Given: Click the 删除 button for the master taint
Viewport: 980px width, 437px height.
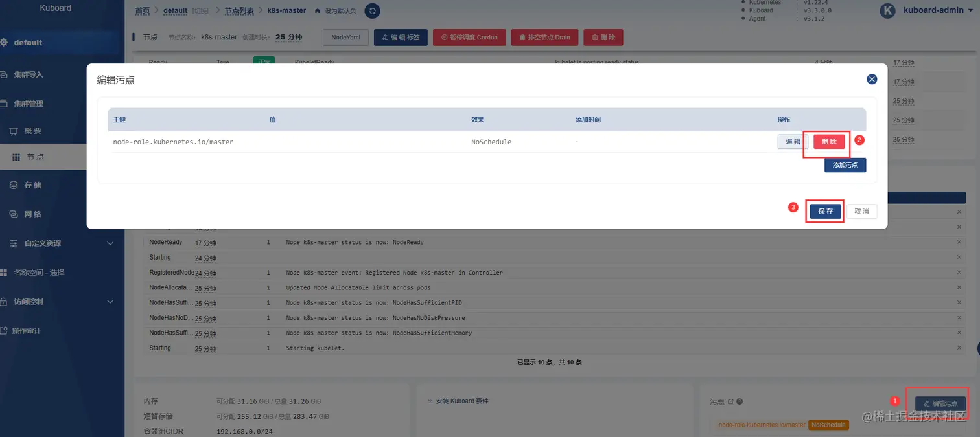Looking at the screenshot, I should coord(829,141).
